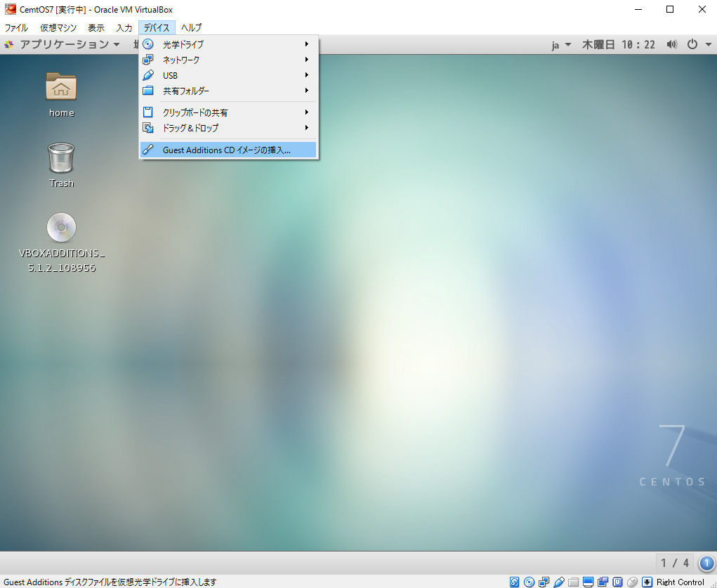Close the デバイス menu from the menu bar
This screenshot has height=588, width=717.
click(x=157, y=28)
